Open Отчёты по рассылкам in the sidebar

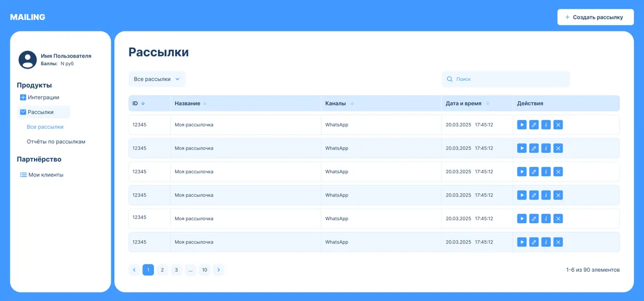pyautogui.click(x=56, y=142)
